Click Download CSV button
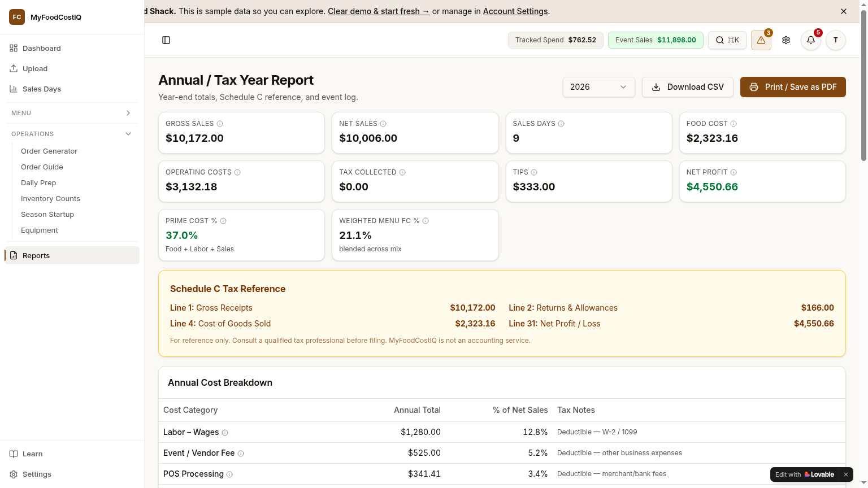868x488 pixels. 688,87
